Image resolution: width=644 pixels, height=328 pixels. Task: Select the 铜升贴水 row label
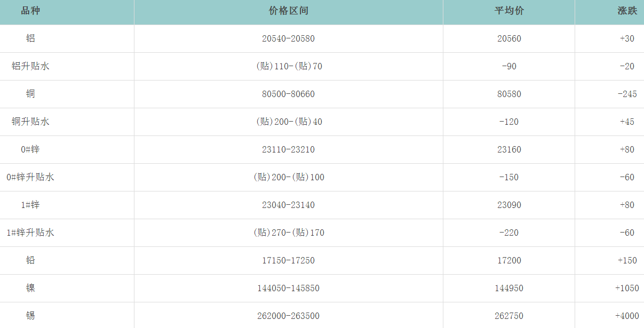pyautogui.click(x=30, y=122)
